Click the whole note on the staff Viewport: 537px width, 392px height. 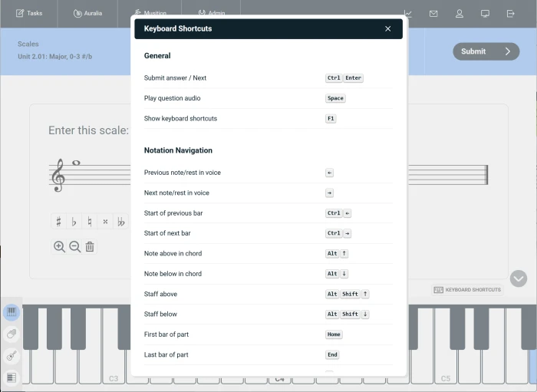coord(76,163)
